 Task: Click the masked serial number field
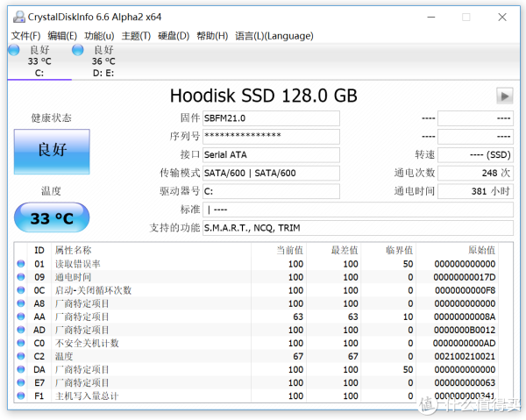point(271,137)
